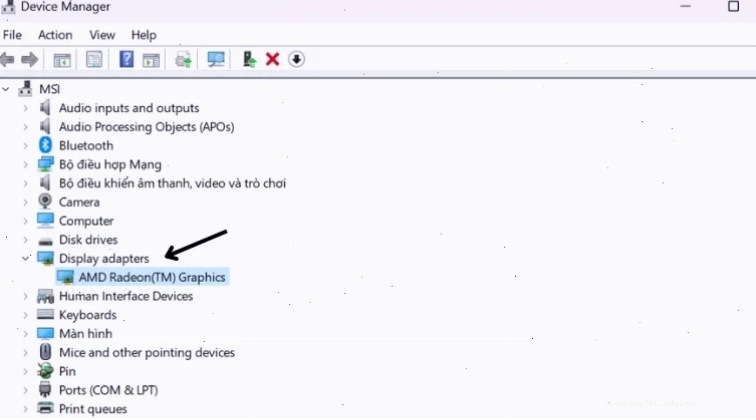This screenshot has width=756, height=420.
Task: Expand the Keyboards chevron
Action: (25, 315)
